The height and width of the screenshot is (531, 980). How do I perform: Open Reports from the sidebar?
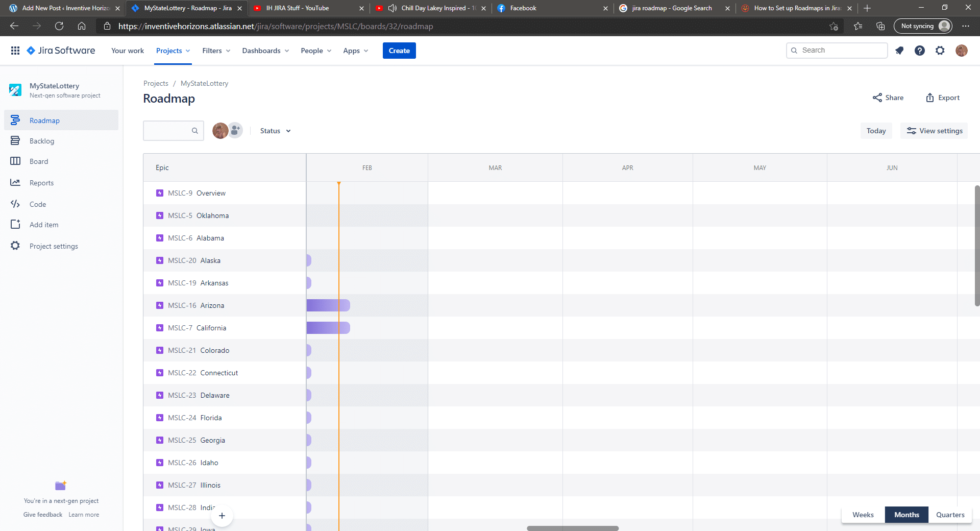(42, 182)
